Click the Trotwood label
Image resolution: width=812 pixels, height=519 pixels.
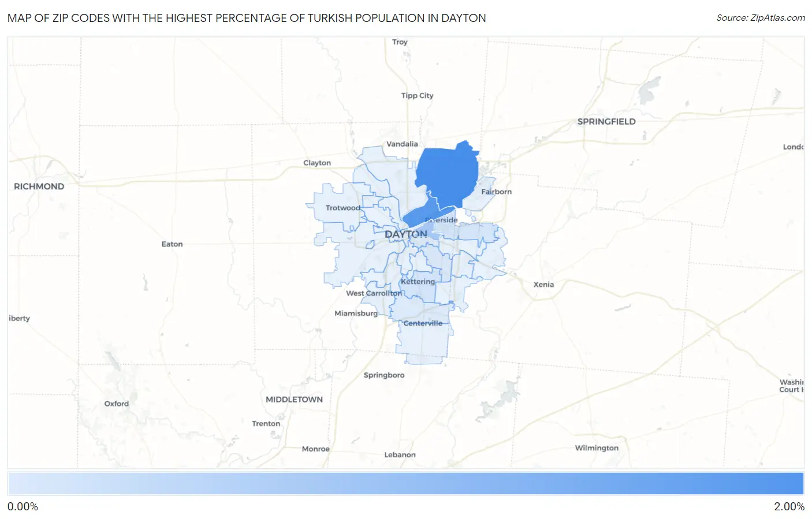tap(342, 208)
